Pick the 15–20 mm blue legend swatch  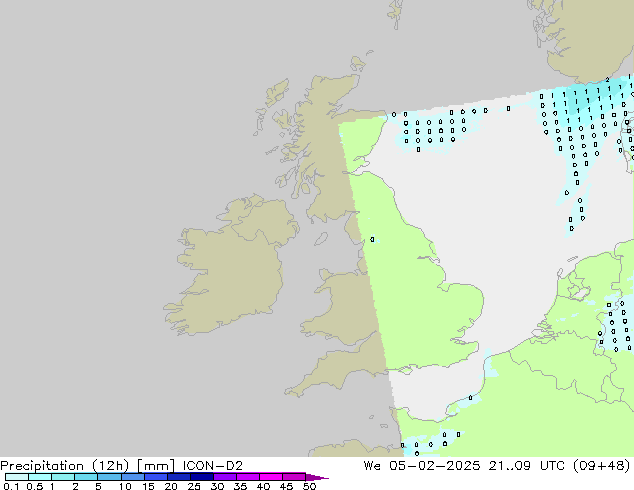click(x=156, y=477)
